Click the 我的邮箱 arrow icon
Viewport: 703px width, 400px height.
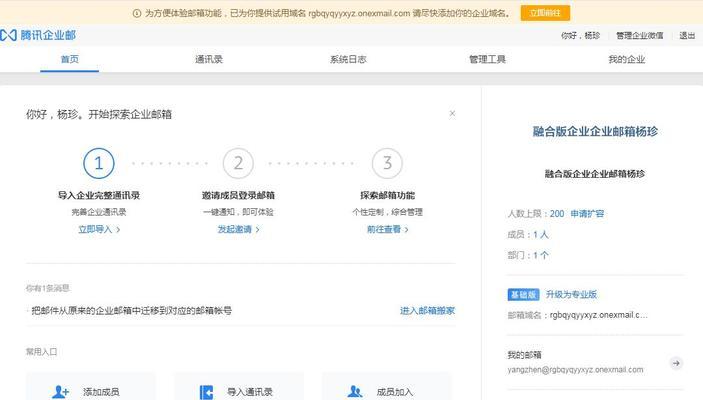[x=676, y=363]
